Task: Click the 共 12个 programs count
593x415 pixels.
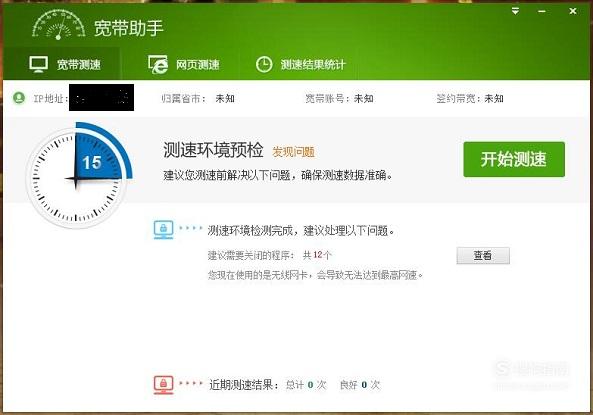Action: (317, 255)
